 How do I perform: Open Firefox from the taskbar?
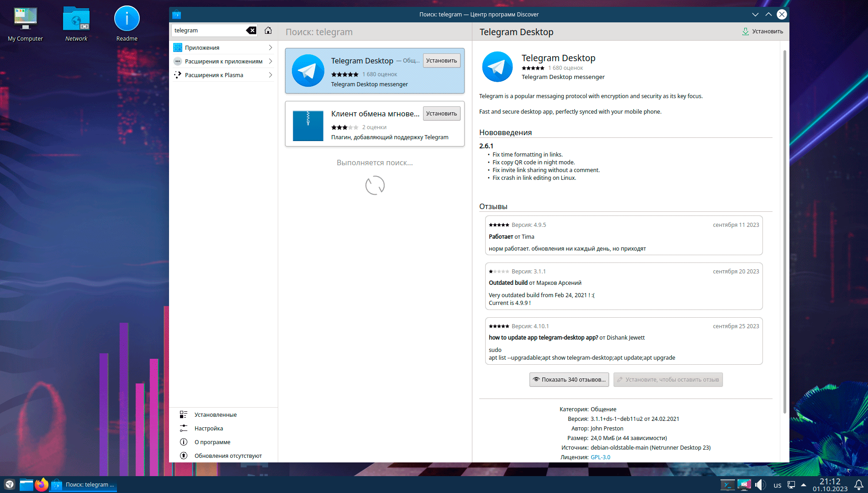(x=42, y=485)
